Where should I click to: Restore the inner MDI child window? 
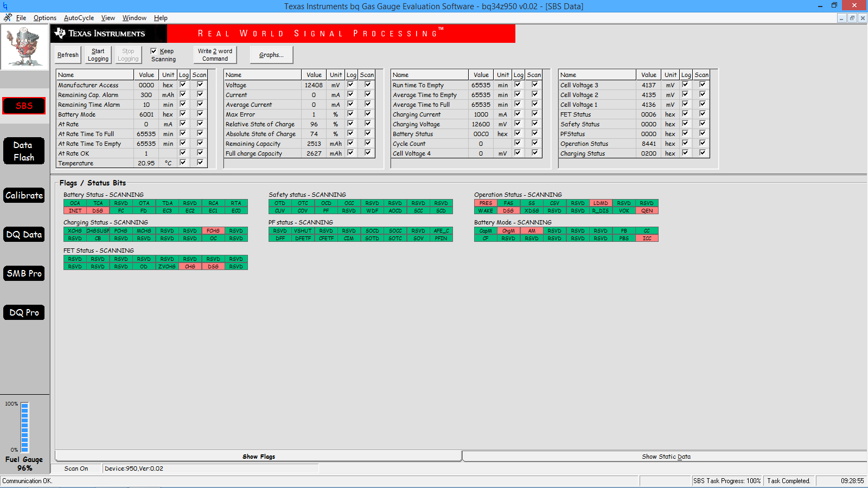click(852, 18)
